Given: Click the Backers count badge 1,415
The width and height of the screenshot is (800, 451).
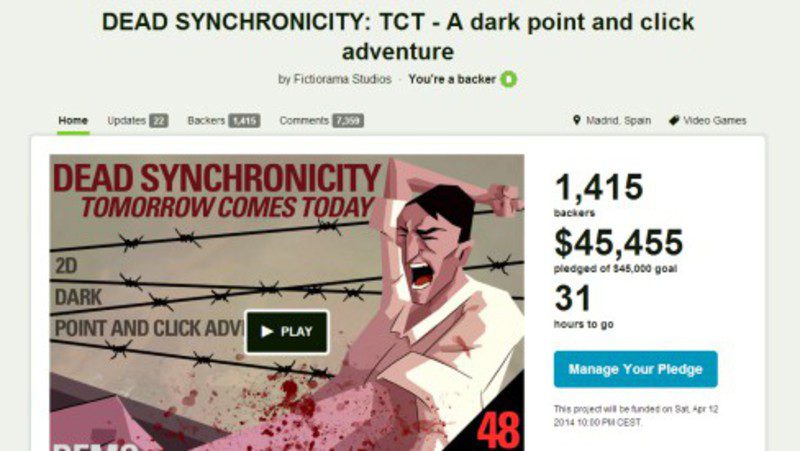Looking at the screenshot, I should tap(244, 121).
